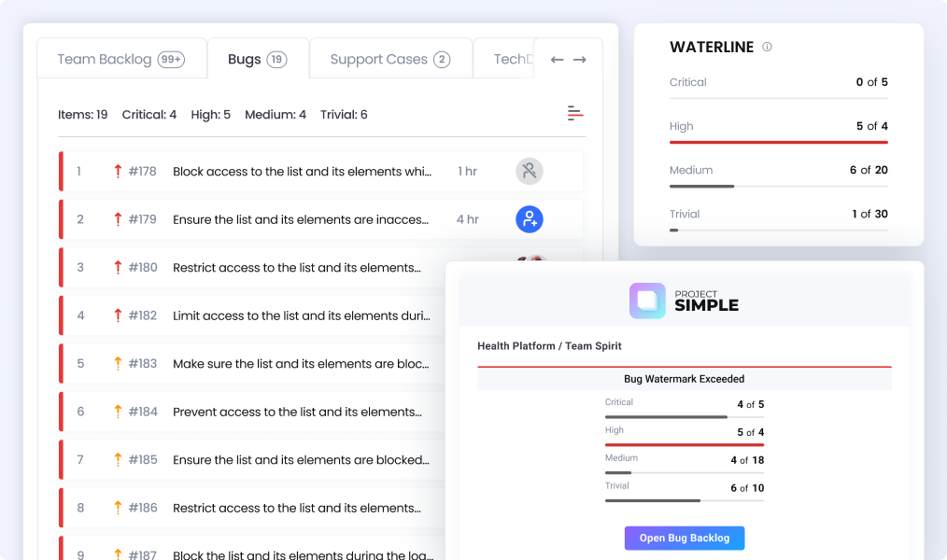Screen dimensions: 947x560
Task: Click the orange priority arrow on bug #183
Action: (x=118, y=364)
